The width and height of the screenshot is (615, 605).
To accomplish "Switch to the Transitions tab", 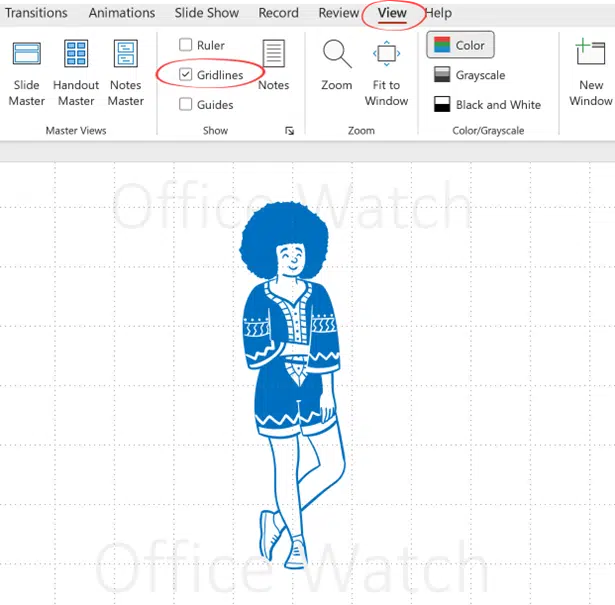I will point(36,13).
